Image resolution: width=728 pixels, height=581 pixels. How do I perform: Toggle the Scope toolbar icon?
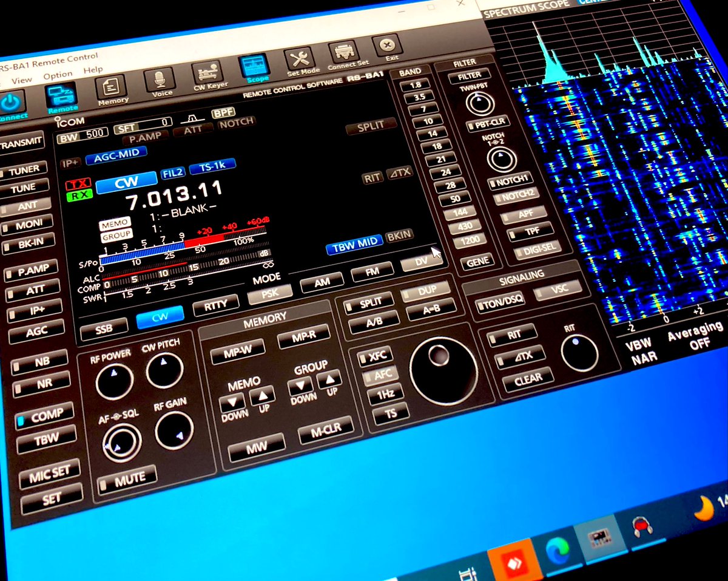pyautogui.click(x=255, y=68)
